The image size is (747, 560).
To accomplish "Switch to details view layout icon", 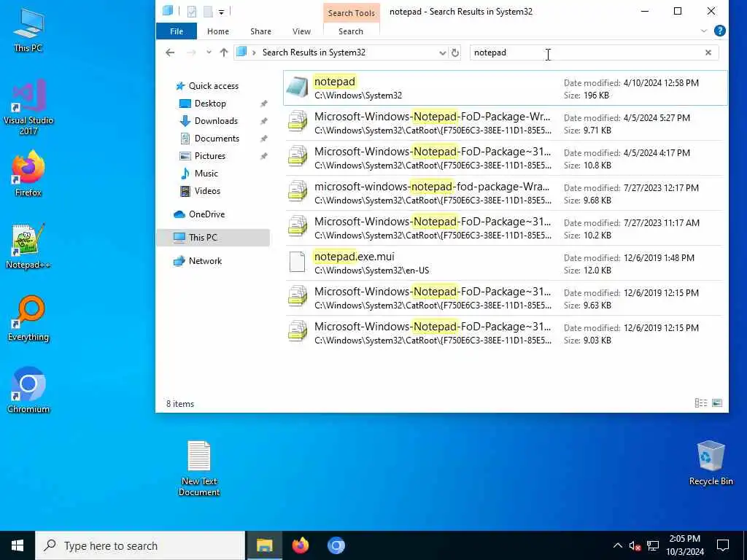I will (x=701, y=403).
